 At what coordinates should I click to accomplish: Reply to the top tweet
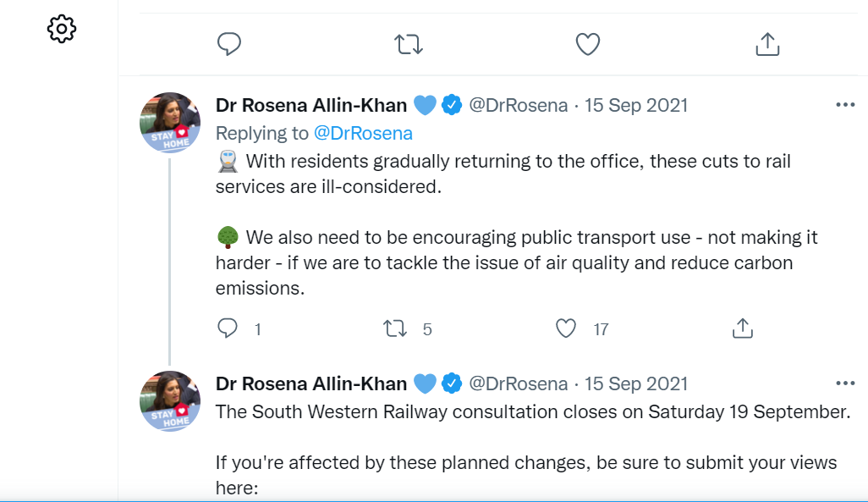[229, 44]
